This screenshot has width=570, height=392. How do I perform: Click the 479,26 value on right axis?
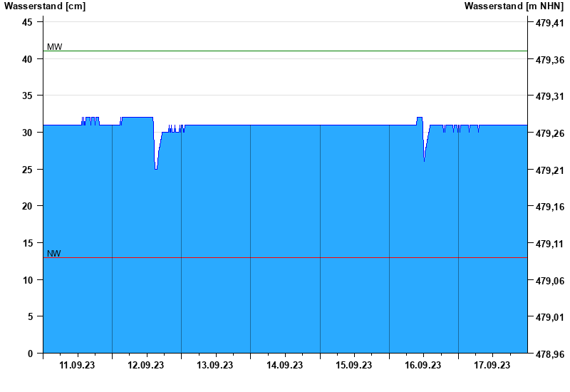click(550, 133)
